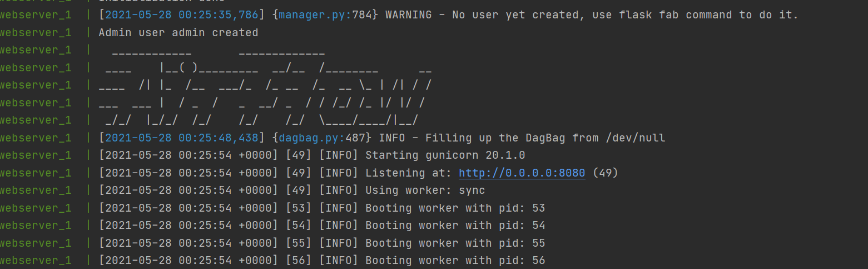Click the "Booting worker with pid: 56" message

click(x=455, y=261)
